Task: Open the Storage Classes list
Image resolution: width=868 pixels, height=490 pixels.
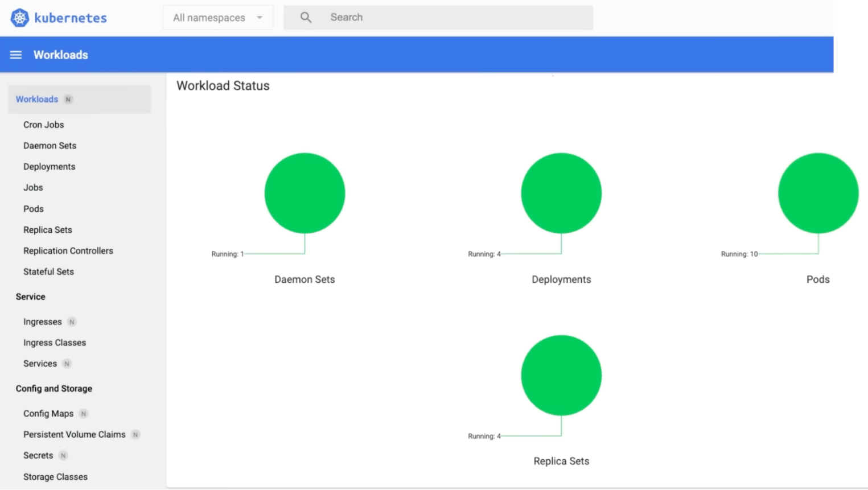Action: (55, 477)
